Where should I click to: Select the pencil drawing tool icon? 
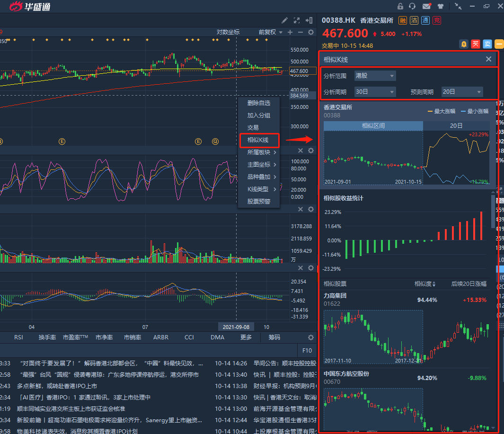click(x=284, y=20)
